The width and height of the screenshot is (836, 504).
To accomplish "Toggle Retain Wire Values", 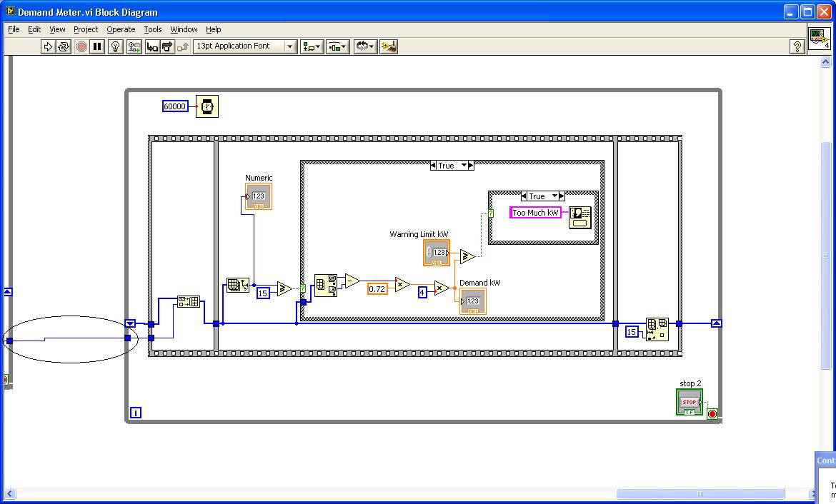I will click(x=134, y=46).
